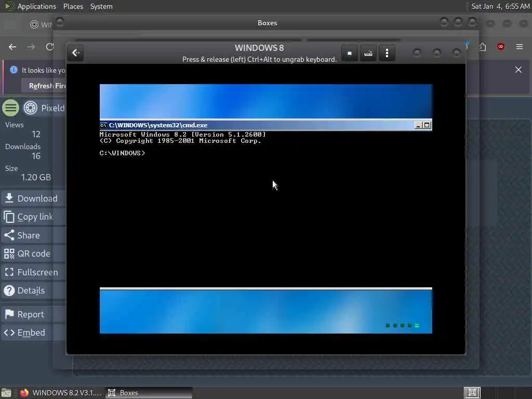Open the three-dot menu in Boxes header

point(387,54)
